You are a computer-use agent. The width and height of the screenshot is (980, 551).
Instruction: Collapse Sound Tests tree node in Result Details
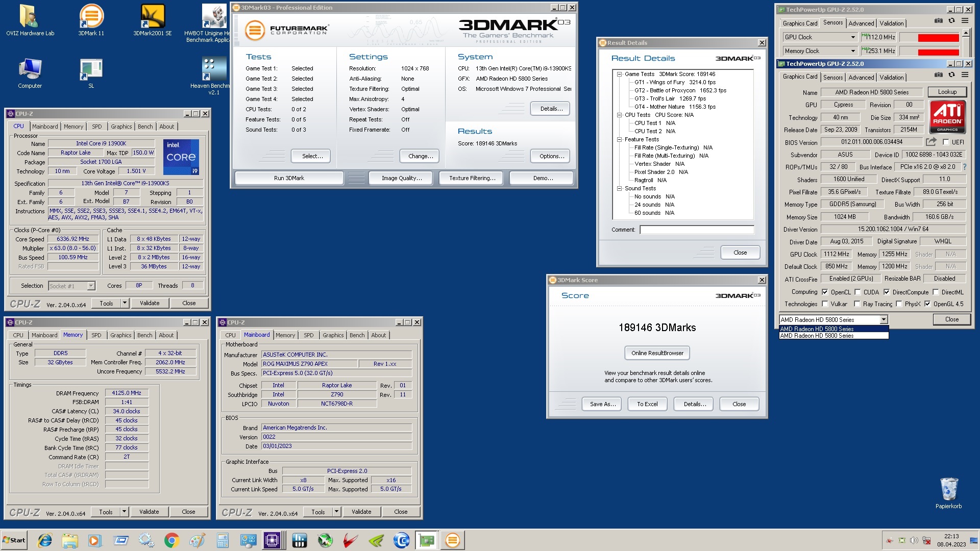pos(619,188)
